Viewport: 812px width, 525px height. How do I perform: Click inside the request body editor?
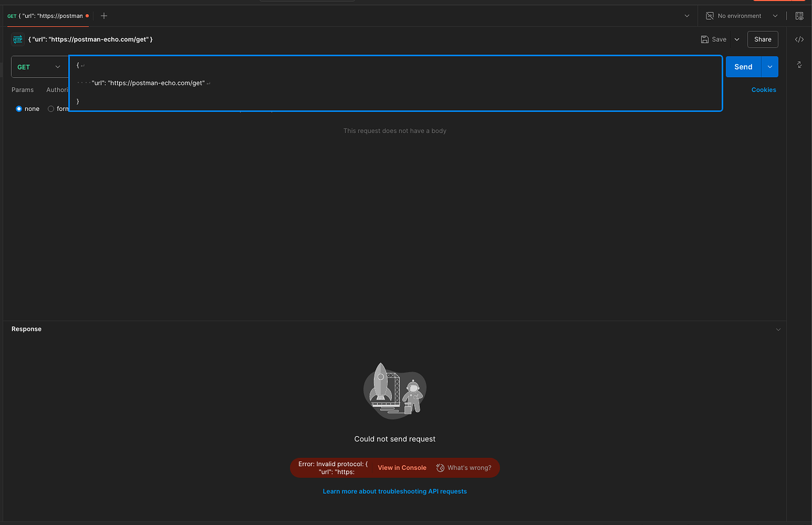[x=394, y=83]
